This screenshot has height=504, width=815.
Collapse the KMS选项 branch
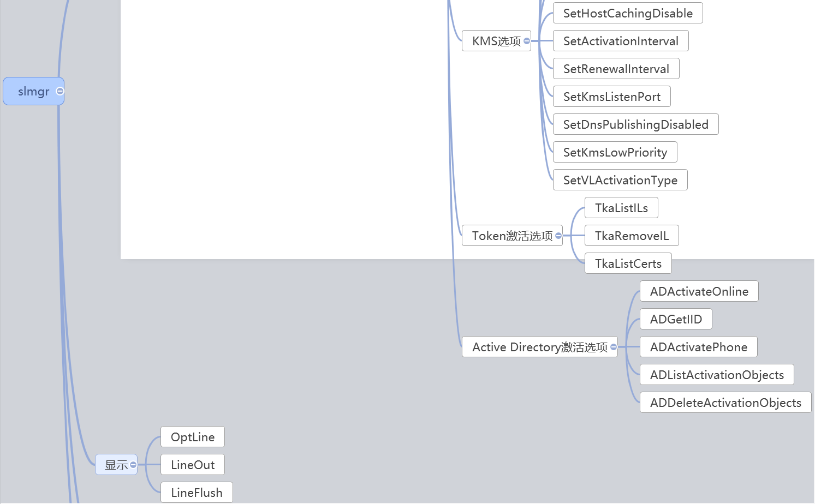(526, 41)
